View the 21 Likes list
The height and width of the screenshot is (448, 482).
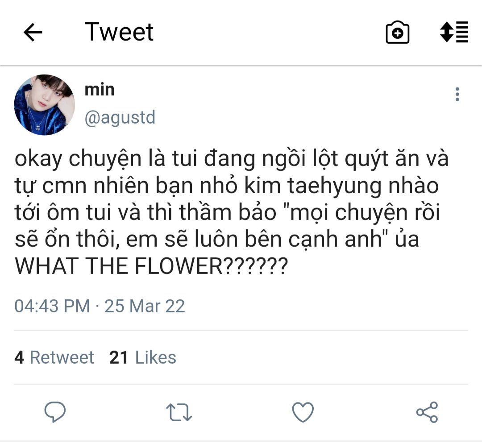pos(142,357)
